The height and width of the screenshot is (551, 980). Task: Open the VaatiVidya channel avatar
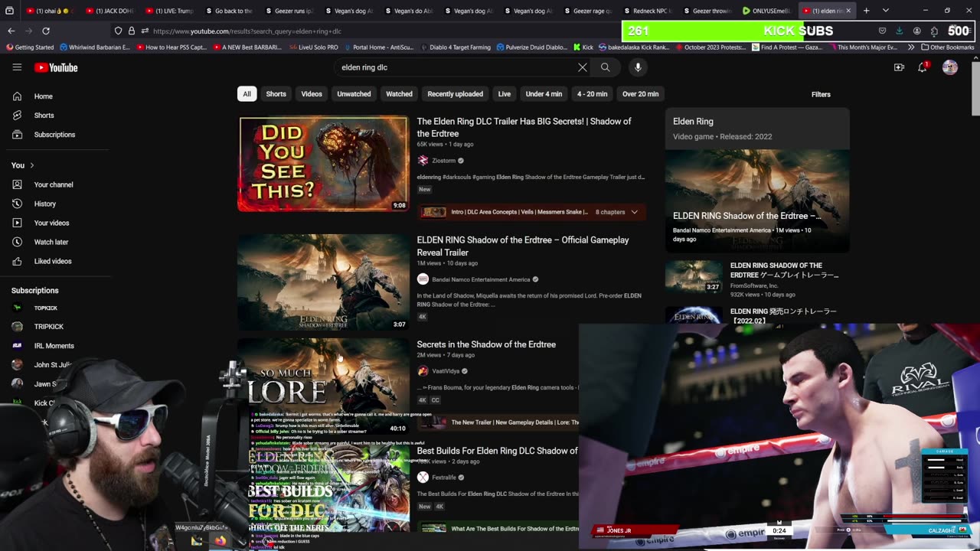423,371
